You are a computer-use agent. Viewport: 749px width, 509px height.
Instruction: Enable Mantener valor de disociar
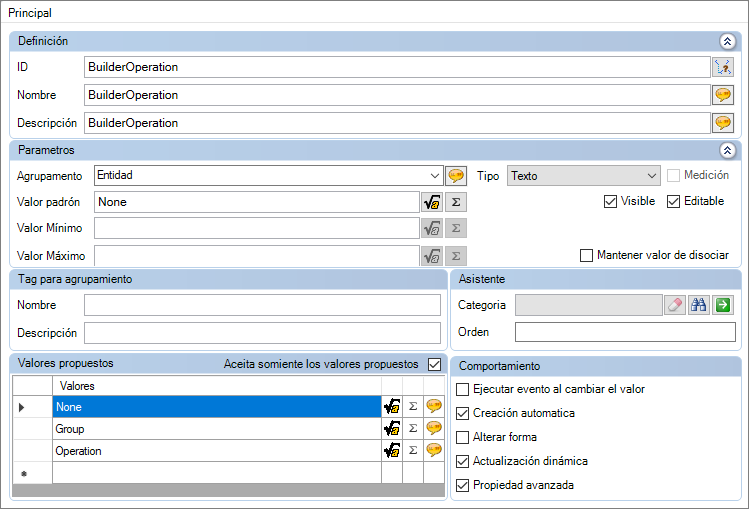click(x=587, y=255)
